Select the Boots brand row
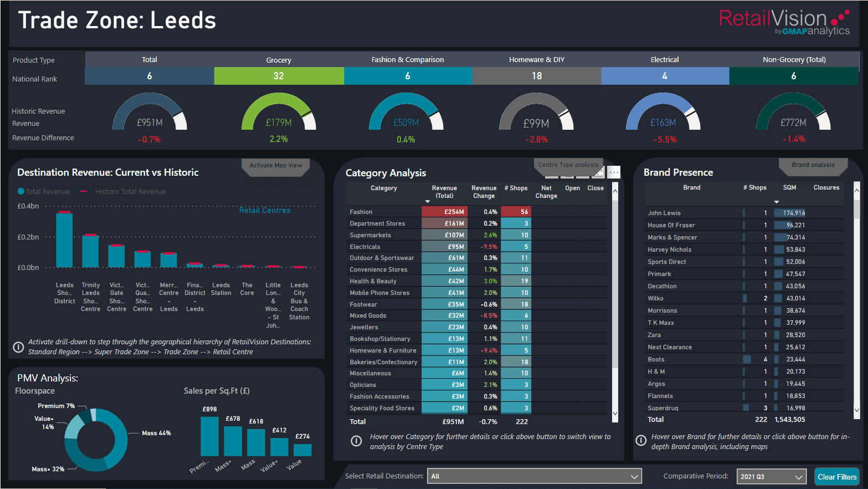Screen dimensions: 868x489 (744, 359)
